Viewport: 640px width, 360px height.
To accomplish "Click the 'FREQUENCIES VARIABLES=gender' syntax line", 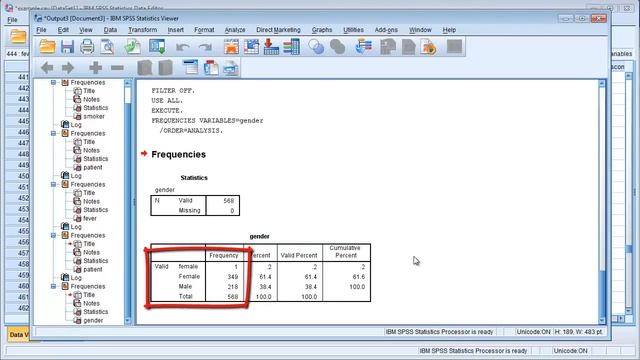I will 207,120.
